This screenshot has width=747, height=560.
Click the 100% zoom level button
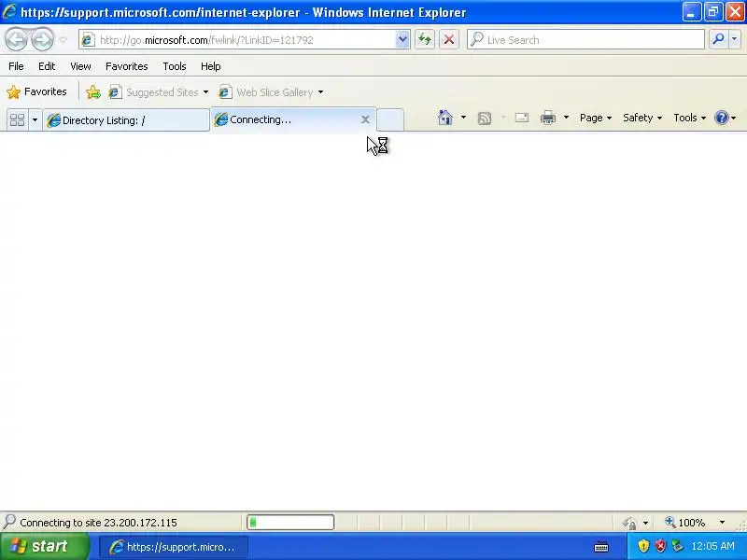pos(686,523)
